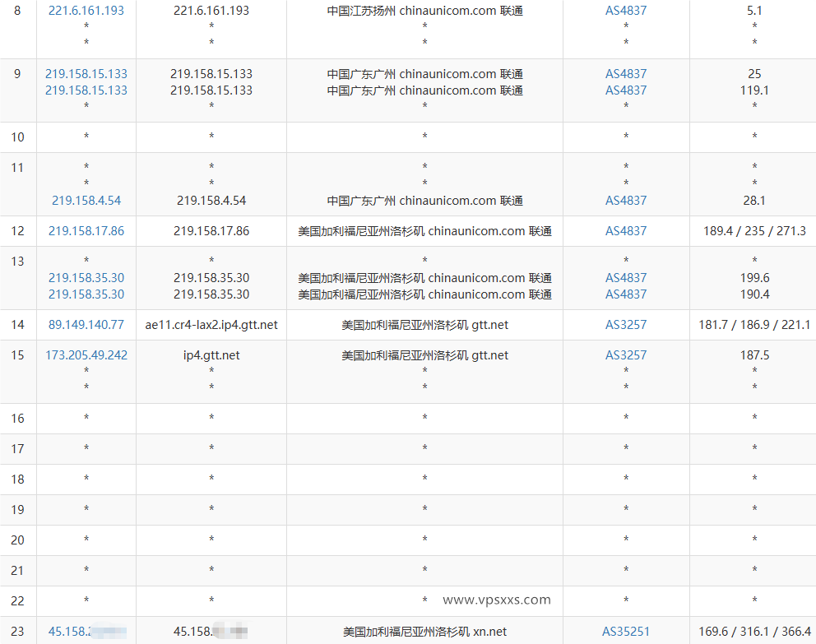
Task: Select the latency value 28.1
Action: (754, 201)
